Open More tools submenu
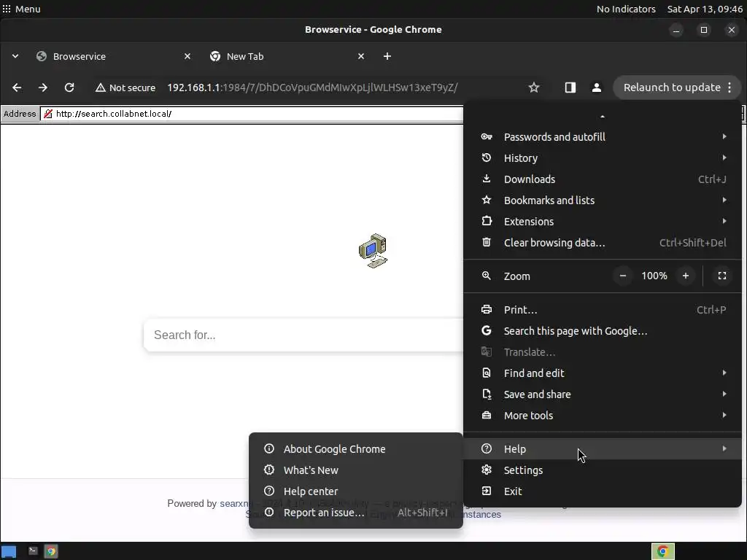Screen dimensions: 747x560 pos(603,415)
